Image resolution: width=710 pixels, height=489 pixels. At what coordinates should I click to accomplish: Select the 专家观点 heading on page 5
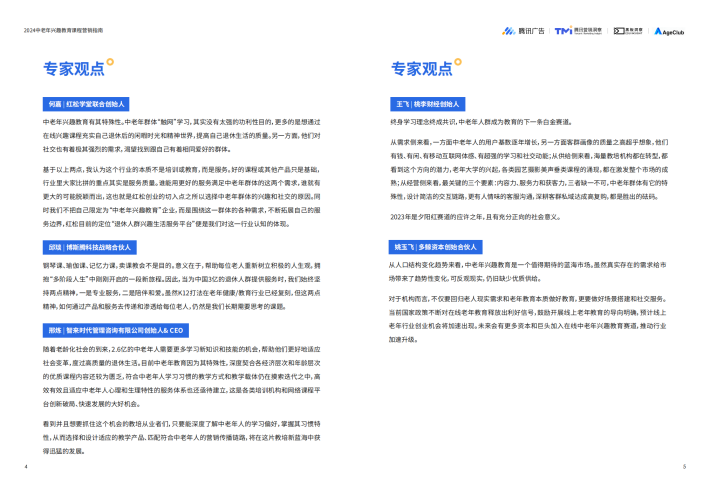[x=421, y=69]
